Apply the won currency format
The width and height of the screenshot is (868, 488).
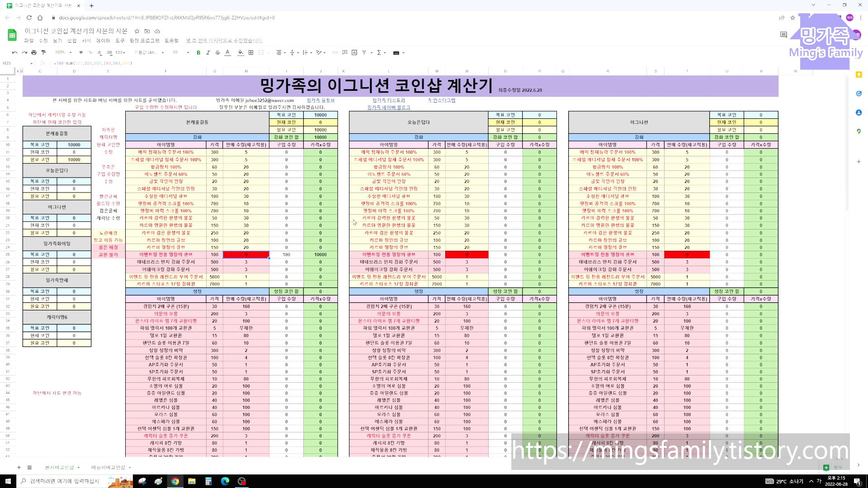[x=82, y=52]
